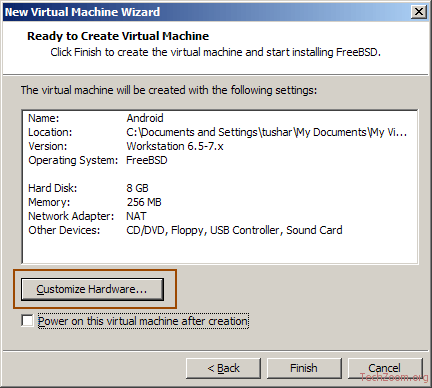Click the 'Version:' label
The height and width of the screenshot is (388, 432).
[48, 146]
